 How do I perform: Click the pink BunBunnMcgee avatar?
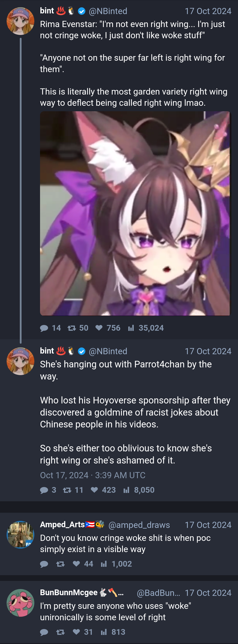20,603
